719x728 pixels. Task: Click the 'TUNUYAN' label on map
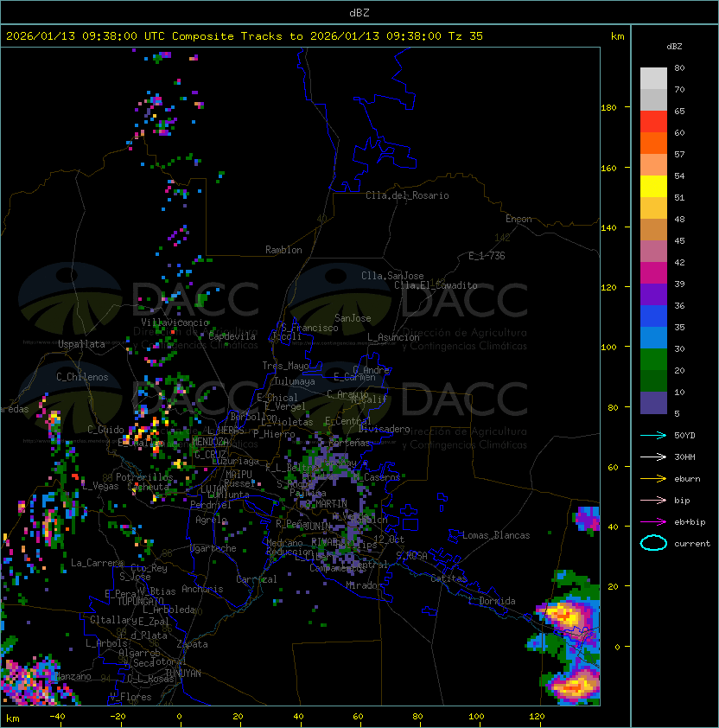click(x=183, y=674)
